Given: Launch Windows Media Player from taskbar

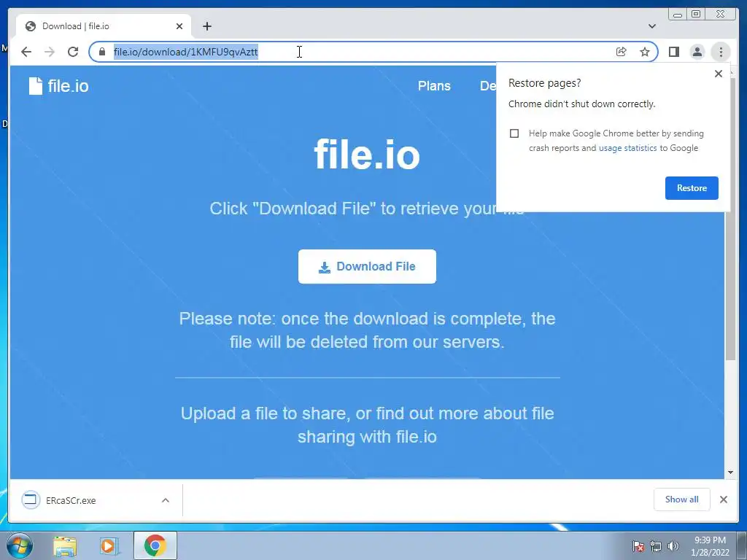Looking at the screenshot, I should 109,545.
